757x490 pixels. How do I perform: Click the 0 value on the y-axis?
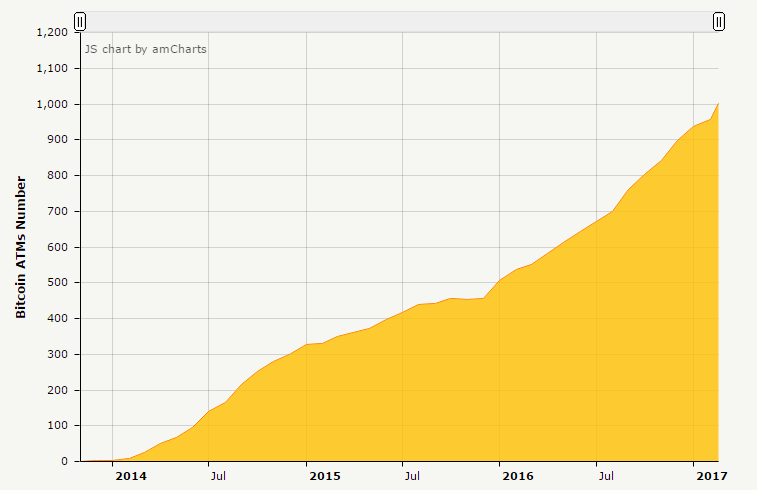click(64, 462)
